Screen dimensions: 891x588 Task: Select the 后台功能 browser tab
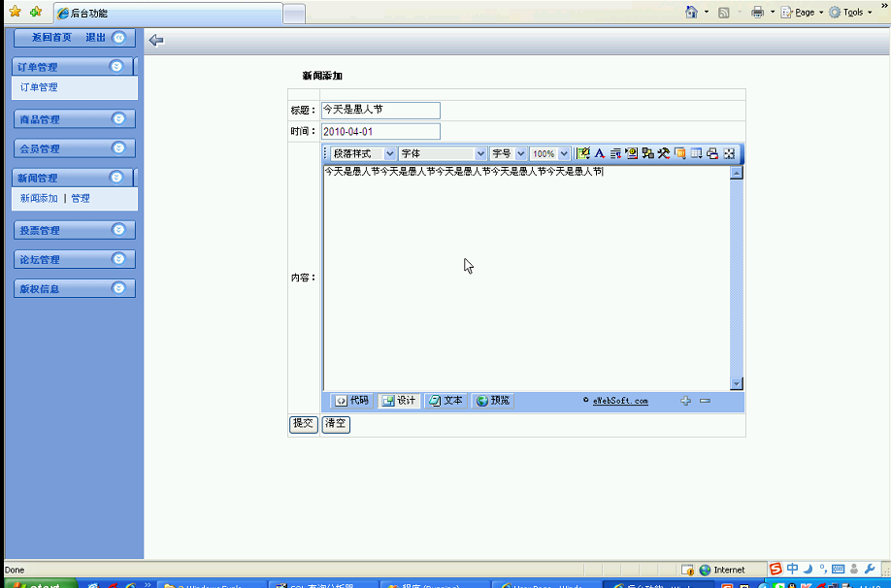click(x=168, y=13)
